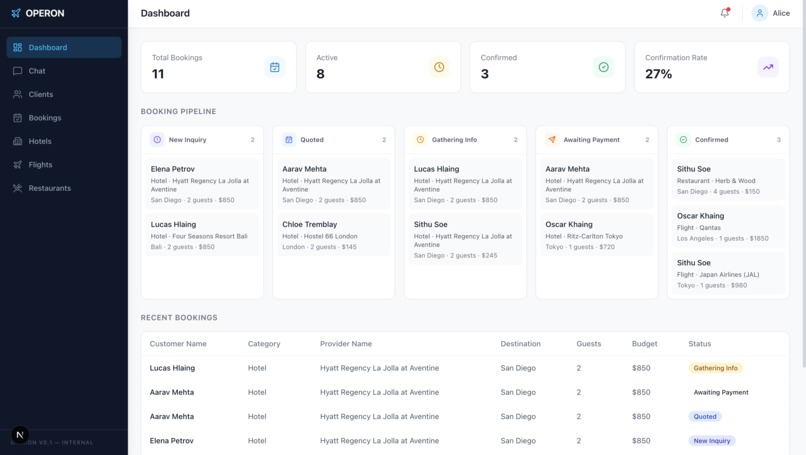Click the Quoted column icon
The image size is (806, 455).
[x=288, y=139]
